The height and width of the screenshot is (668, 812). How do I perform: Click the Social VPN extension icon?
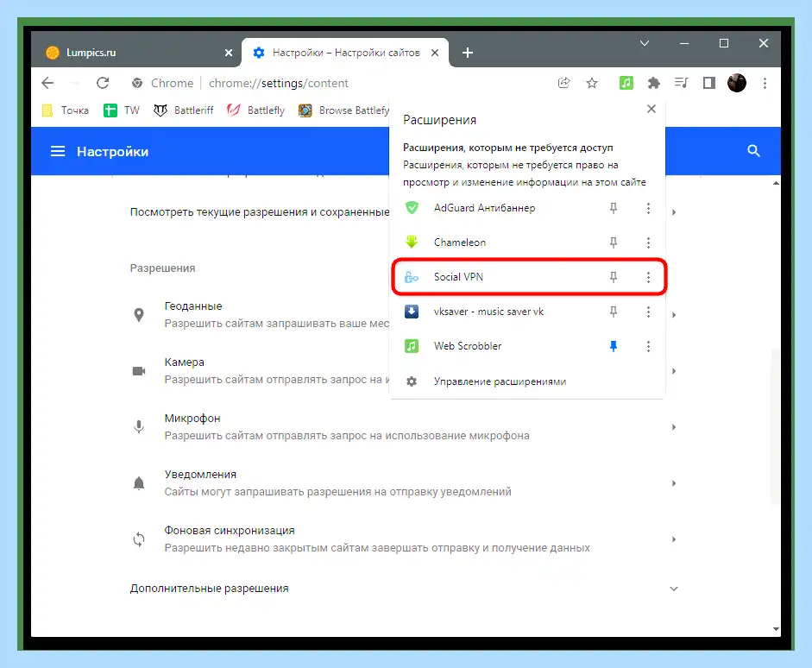click(x=412, y=277)
